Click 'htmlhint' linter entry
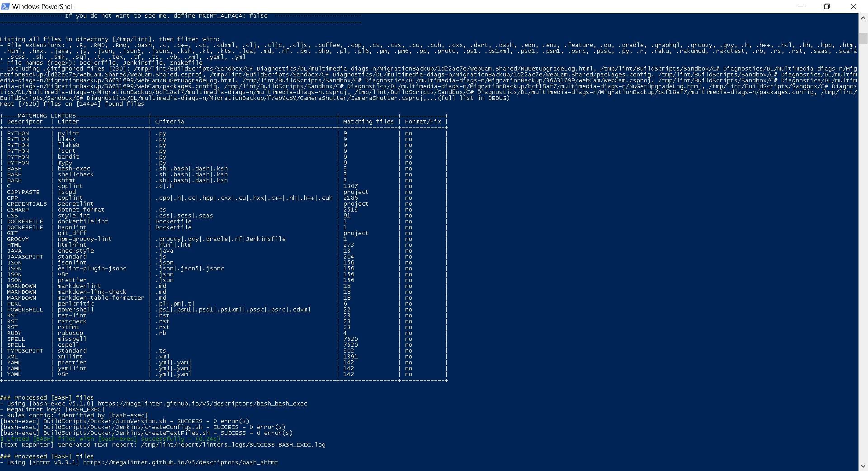Screen dimensions: 868x471 pyautogui.click(x=72, y=245)
